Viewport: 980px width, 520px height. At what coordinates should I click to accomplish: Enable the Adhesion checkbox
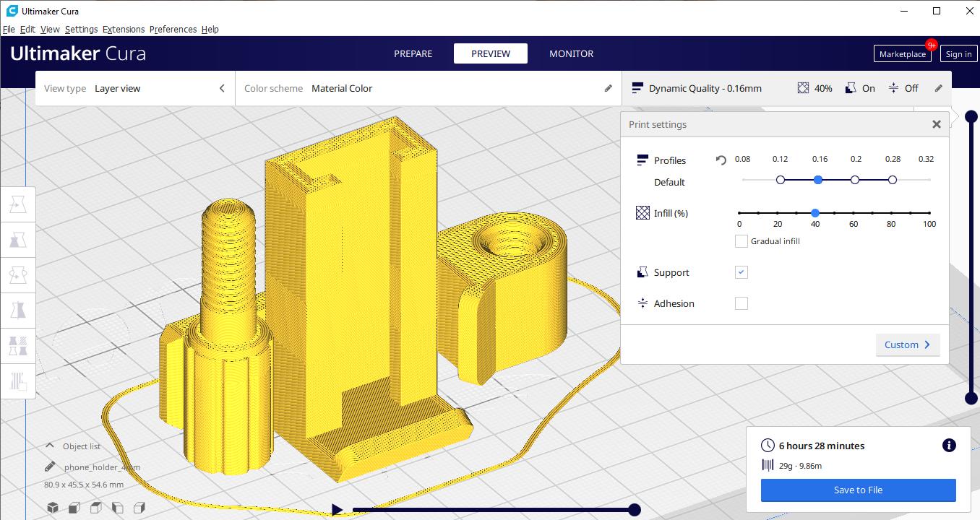tap(741, 303)
